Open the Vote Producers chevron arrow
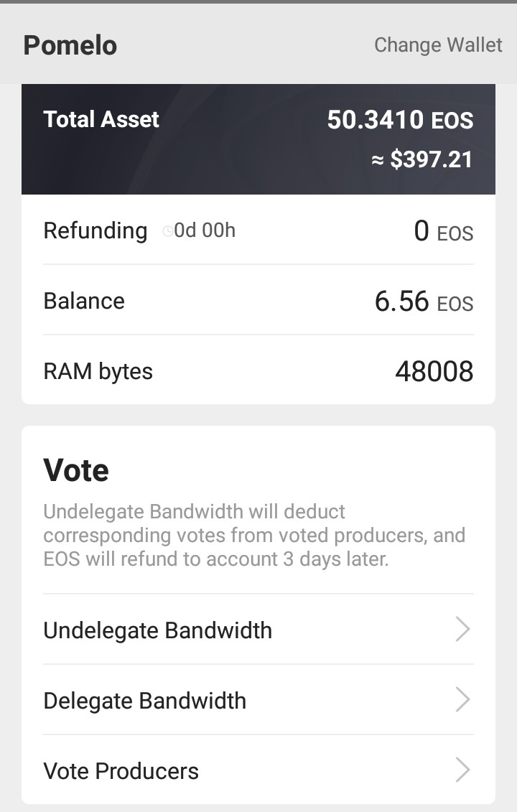 [462, 770]
